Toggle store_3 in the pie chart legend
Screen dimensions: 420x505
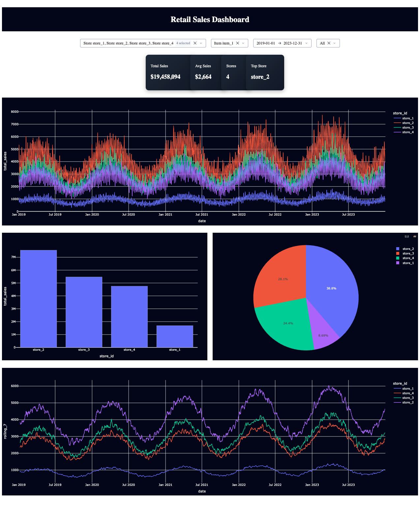405,253
